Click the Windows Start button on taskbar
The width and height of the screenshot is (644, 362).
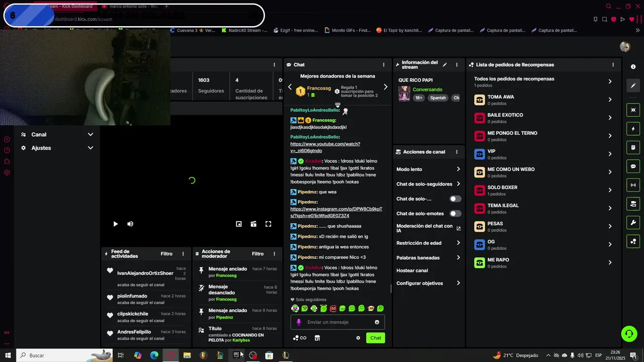tap(8, 355)
